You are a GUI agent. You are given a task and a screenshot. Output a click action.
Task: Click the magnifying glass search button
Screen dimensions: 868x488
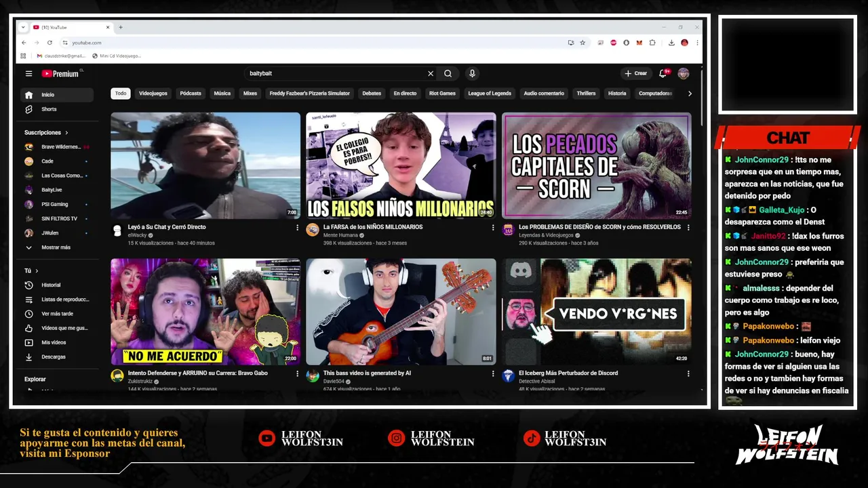click(x=448, y=73)
